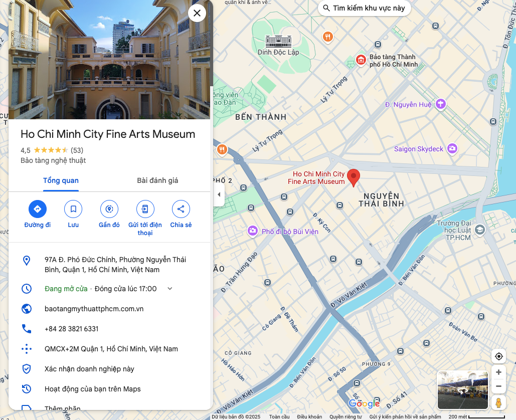Zoom in with the plus button
This screenshot has height=420, width=516.
(499, 372)
